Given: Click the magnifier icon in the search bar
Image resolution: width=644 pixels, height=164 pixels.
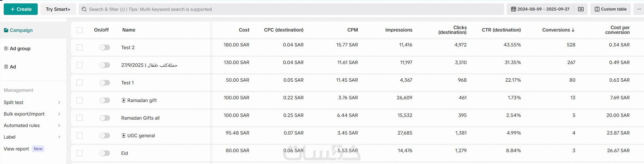Looking at the screenshot, I should click(84, 9).
